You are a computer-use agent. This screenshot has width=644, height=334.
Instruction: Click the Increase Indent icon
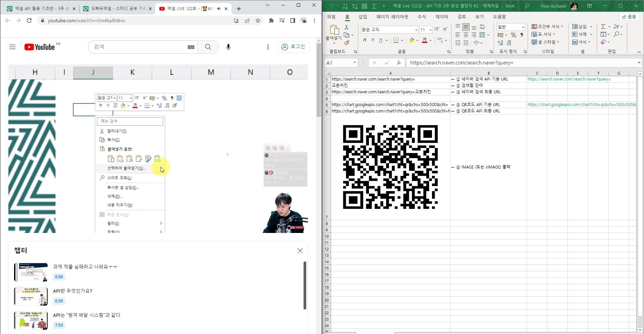point(466,43)
